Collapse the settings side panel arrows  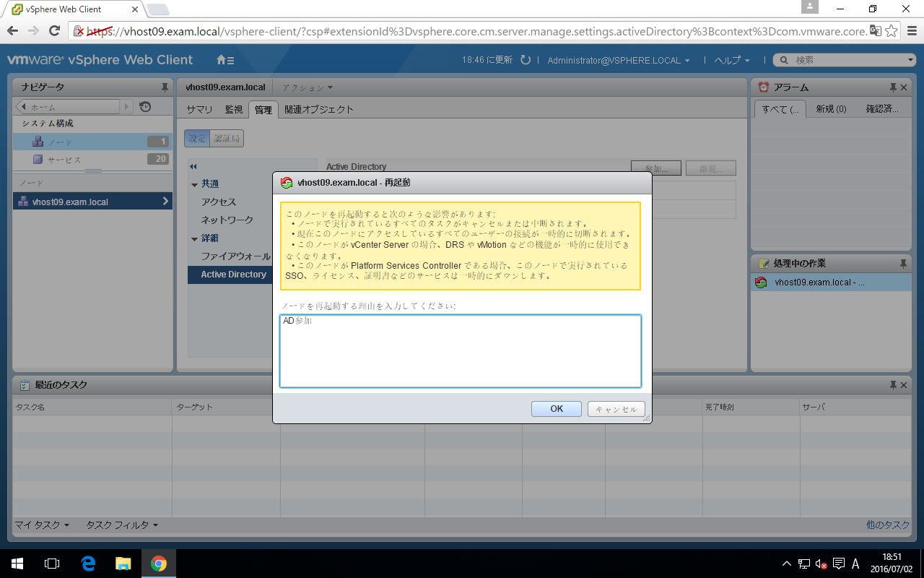tap(193, 167)
